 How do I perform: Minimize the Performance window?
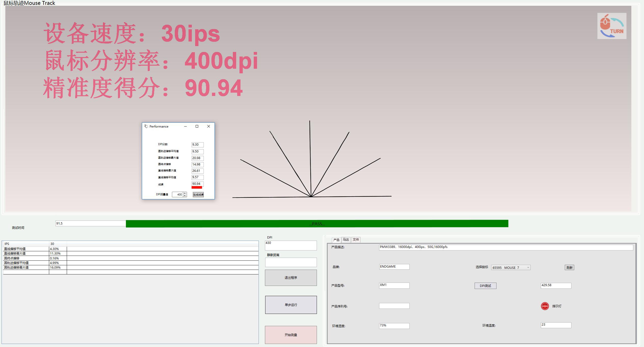coord(185,126)
